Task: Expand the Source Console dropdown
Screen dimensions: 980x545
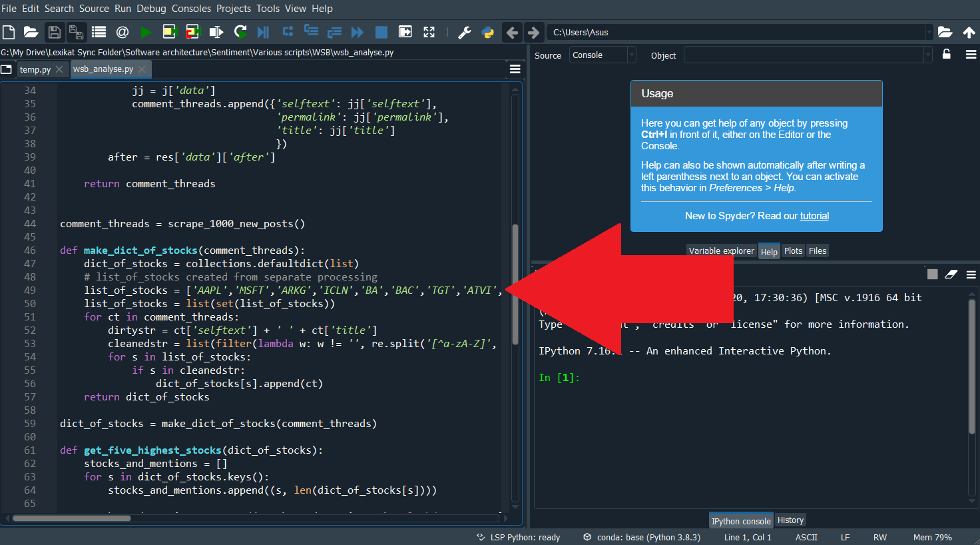Action: pos(631,55)
